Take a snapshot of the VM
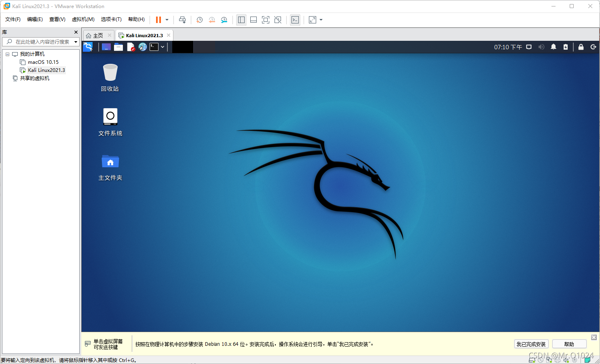 [200, 20]
